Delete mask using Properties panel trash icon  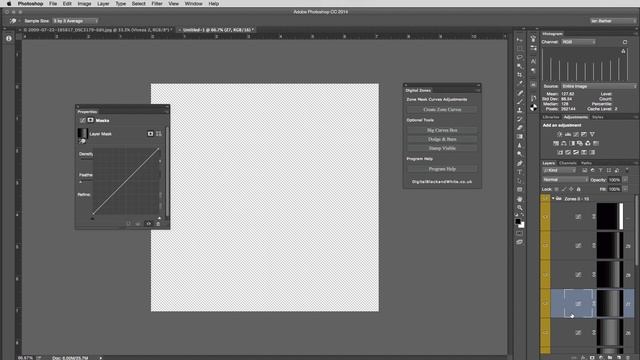point(158,224)
